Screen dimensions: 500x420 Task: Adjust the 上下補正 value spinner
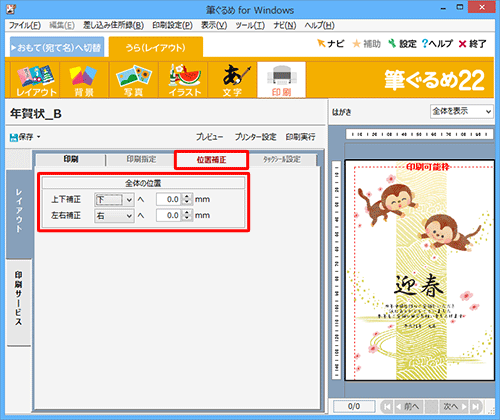[x=187, y=199]
